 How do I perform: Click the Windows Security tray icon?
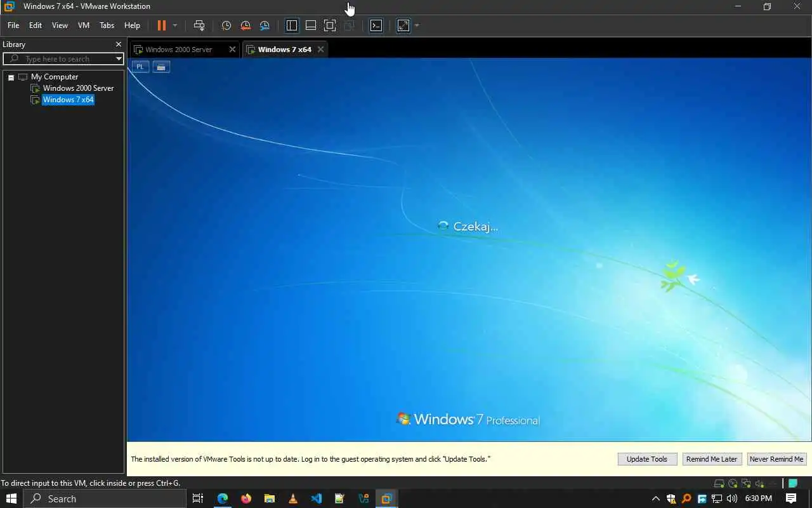[x=671, y=498]
